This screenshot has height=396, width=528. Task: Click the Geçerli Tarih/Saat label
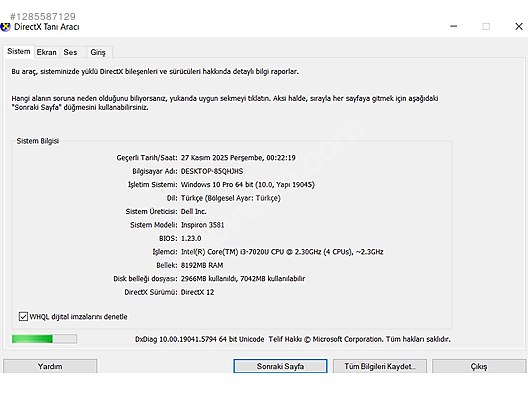click(x=147, y=158)
